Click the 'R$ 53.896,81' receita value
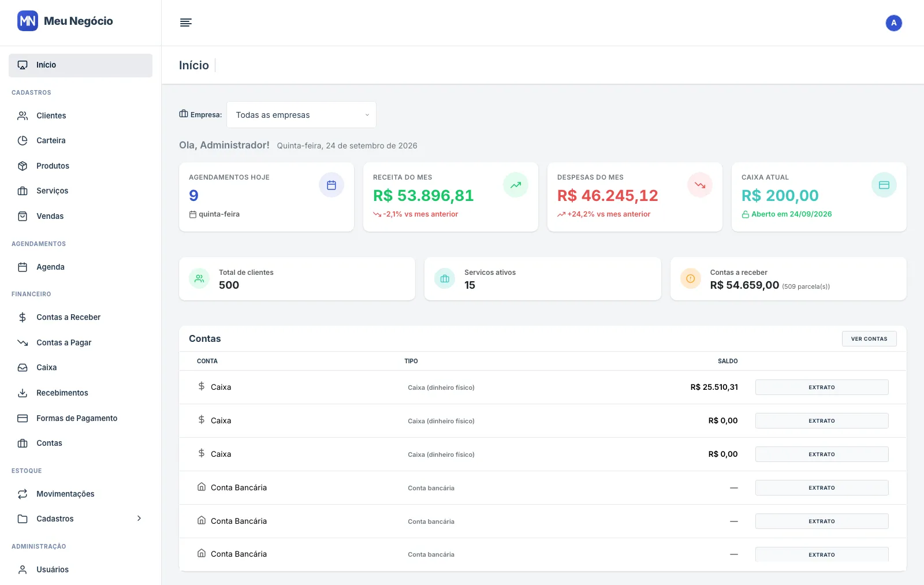The image size is (924, 585). tap(423, 196)
